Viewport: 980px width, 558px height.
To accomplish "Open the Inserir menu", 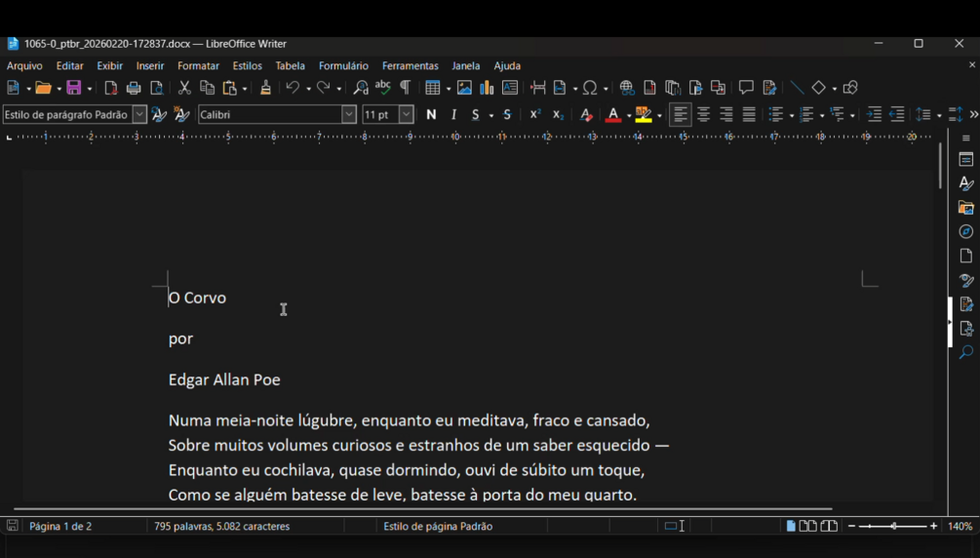I will (150, 65).
